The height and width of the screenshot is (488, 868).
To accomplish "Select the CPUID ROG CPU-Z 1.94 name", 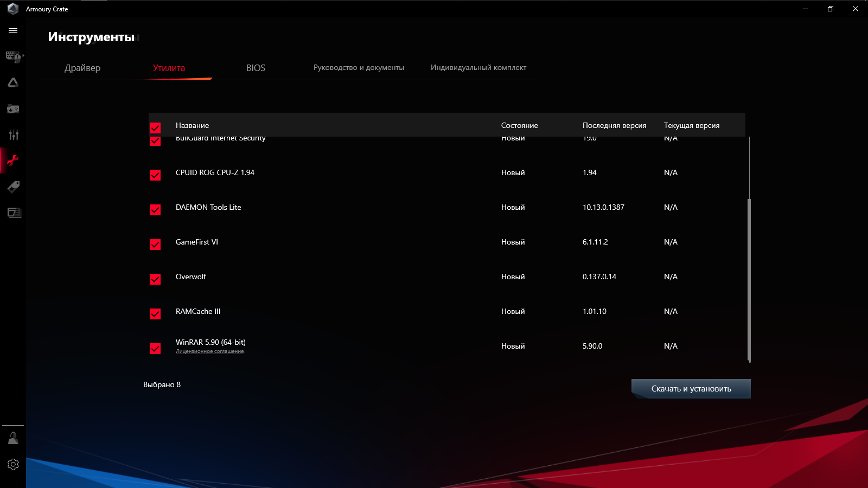I will pos(215,172).
